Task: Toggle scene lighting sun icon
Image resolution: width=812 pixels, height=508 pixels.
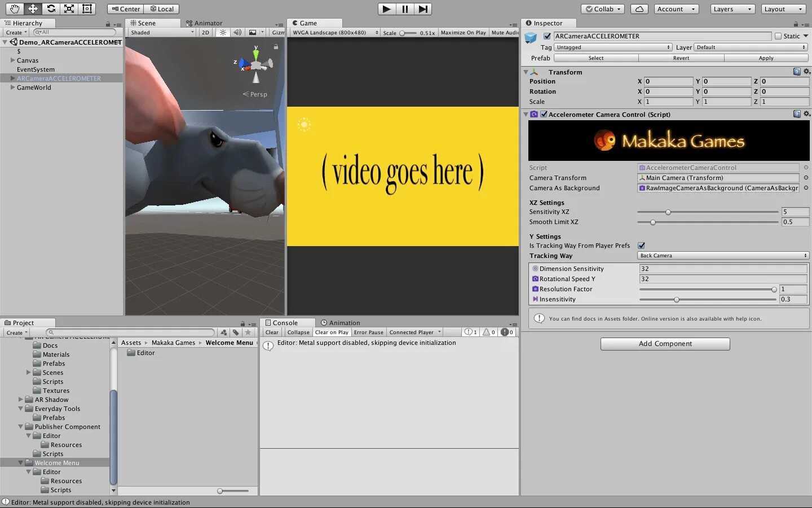Action: (x=223, y=33)
